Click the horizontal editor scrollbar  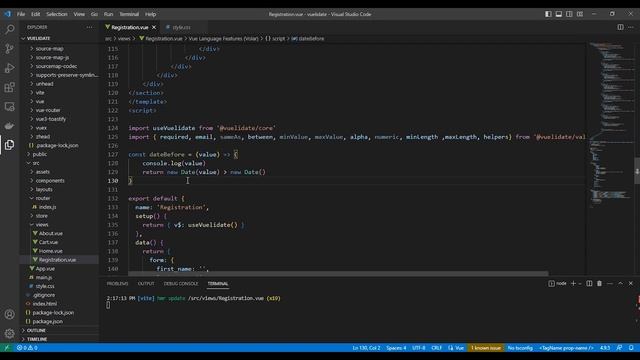click(338, 273)
